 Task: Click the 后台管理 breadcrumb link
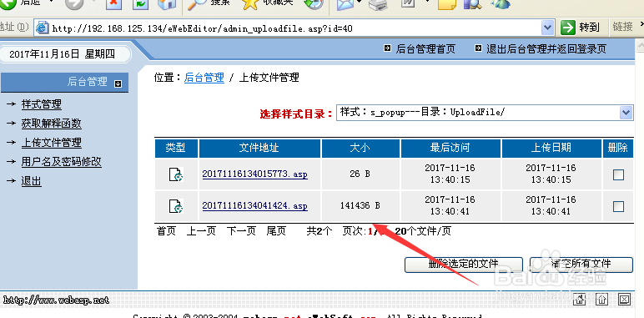[x=204, y=78]
